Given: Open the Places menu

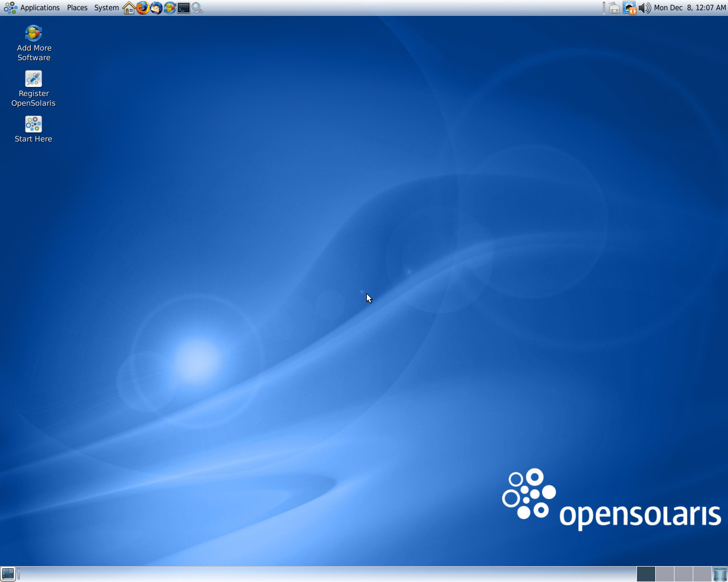Looking at the screenshot, I should pos(77,7).
